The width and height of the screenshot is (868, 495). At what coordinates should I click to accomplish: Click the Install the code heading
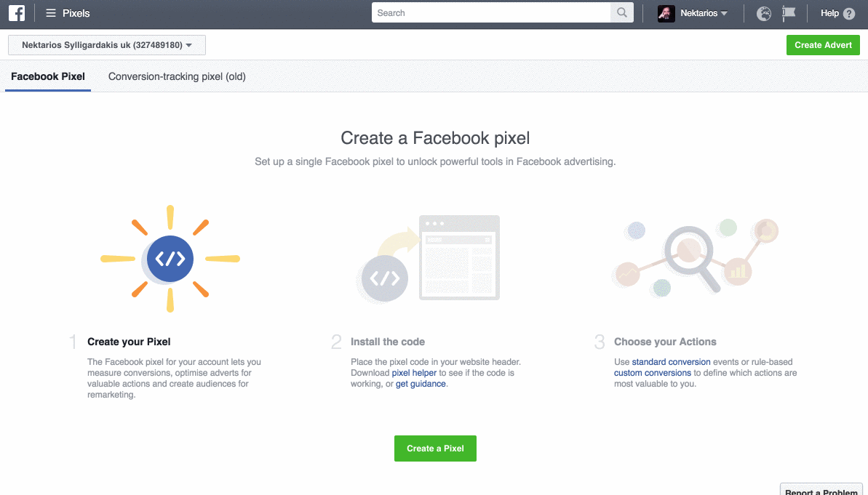point(388,342)
